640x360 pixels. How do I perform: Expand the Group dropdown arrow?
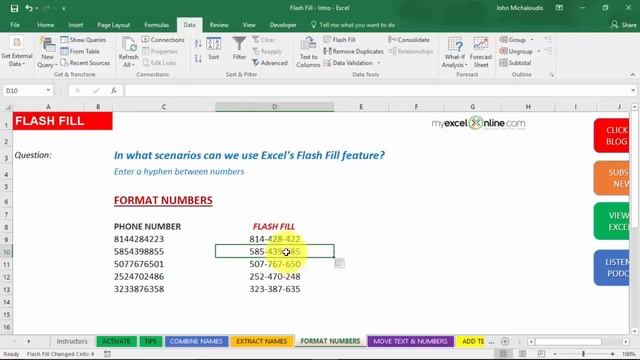(x=532, y=40)
